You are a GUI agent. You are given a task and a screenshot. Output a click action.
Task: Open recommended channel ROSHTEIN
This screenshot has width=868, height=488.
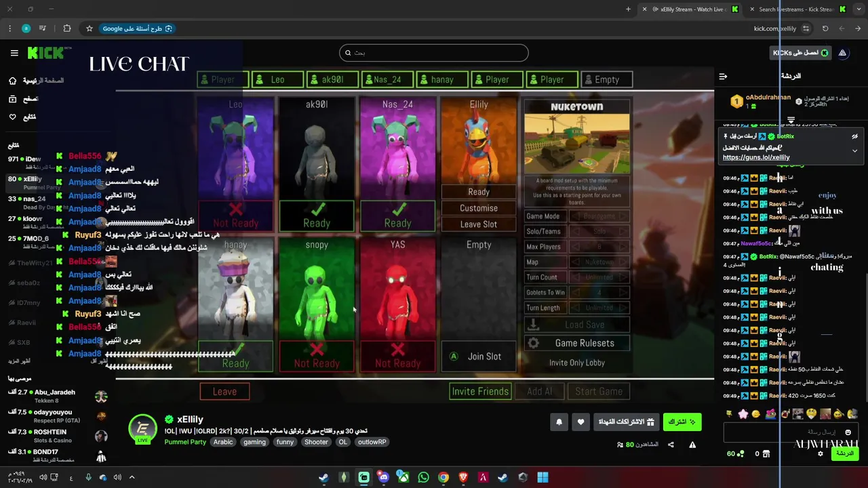[x=58, y=436]
